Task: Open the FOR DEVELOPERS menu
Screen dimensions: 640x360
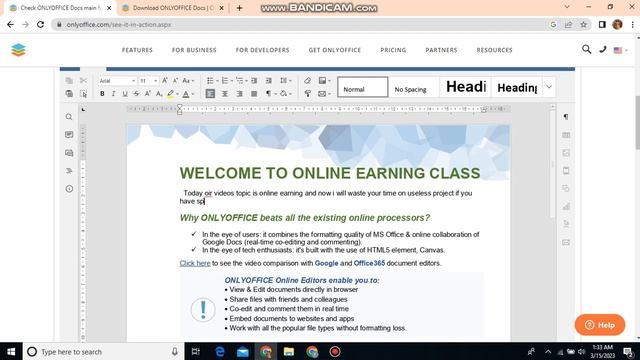Action: [x=262, y=50]
